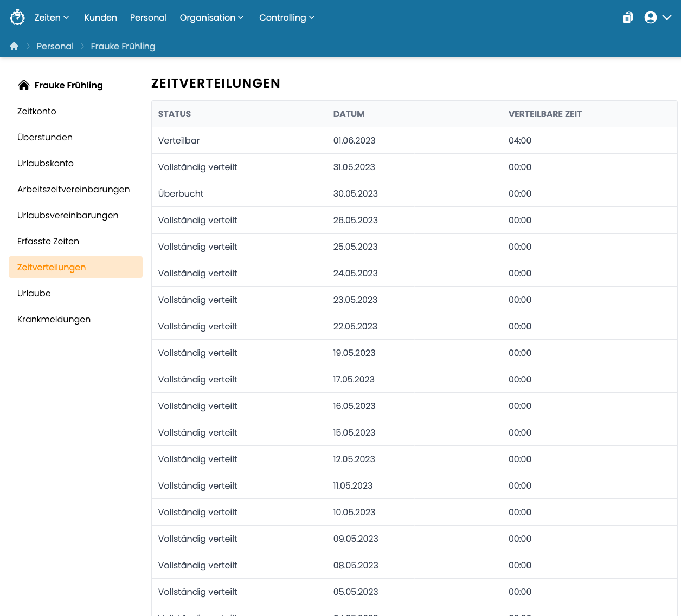Open the user account avatar menu
Viewport: 681px width, 616px height.
click(x=651, y=17)
